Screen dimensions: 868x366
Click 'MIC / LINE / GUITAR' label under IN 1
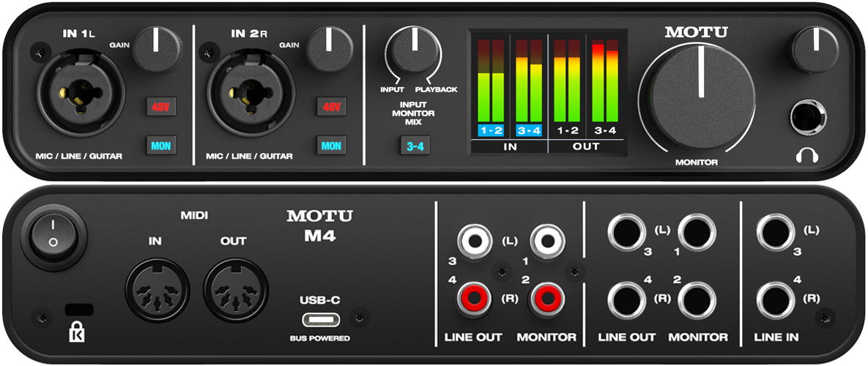[79, 157]
